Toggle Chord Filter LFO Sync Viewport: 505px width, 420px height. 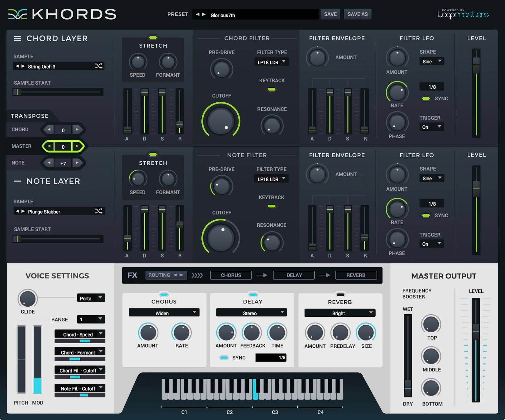click(x=426, y=99)
